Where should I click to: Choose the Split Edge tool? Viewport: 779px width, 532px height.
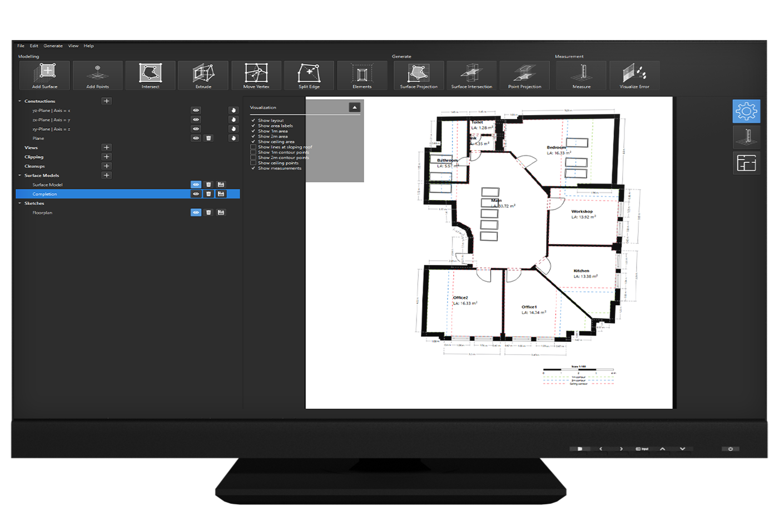[309, 75]
